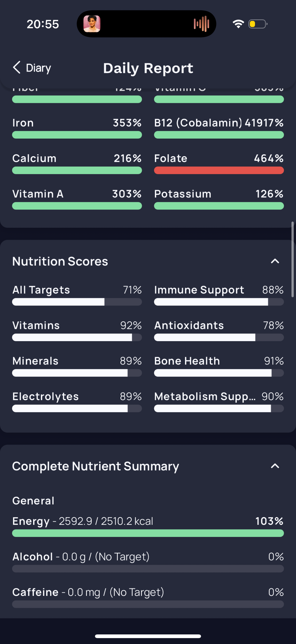
Task: Click the page scrollbar indicator
Action: [x=293, y=259]
